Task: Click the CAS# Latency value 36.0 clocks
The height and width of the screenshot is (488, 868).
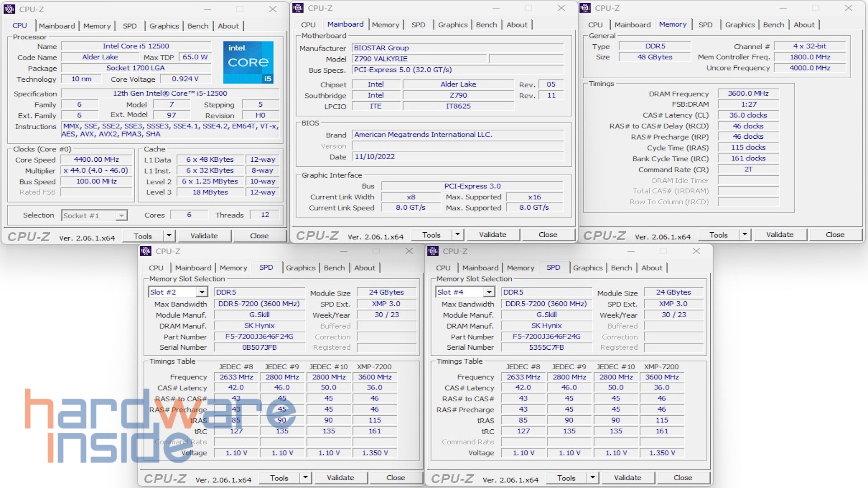Action: (x=748, y=115)
